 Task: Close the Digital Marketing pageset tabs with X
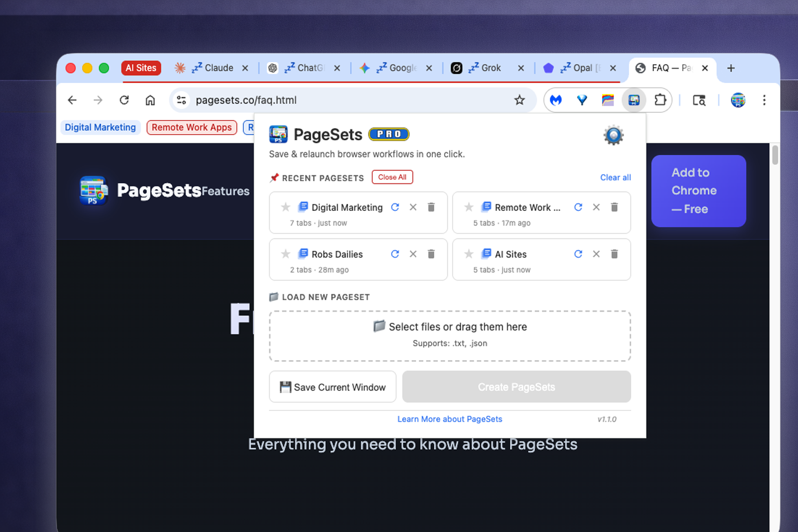click(x=413, y=207)
